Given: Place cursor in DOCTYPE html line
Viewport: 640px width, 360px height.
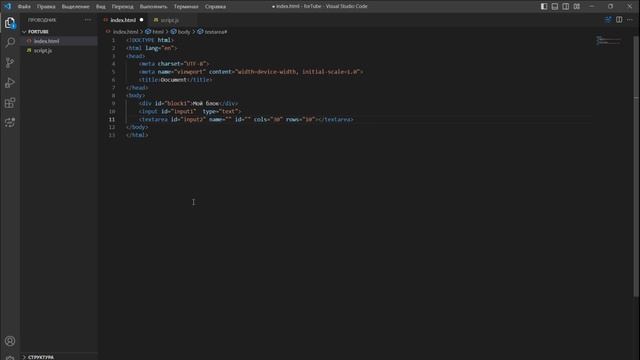Looking at the screenshot, I should pyautogui.click(x=150, y=40).
